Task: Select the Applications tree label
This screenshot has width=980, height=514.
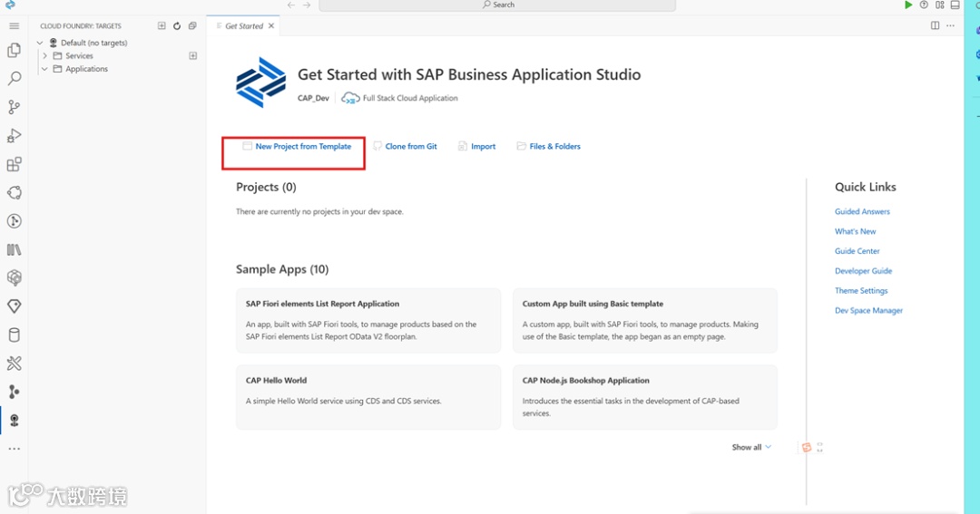Action: click(x=86, y=69)
